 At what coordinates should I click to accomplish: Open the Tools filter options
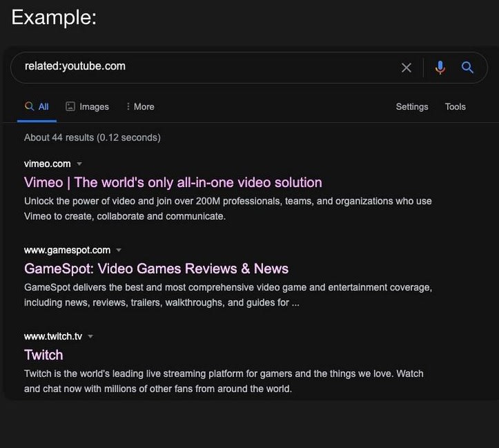point(455,106)
